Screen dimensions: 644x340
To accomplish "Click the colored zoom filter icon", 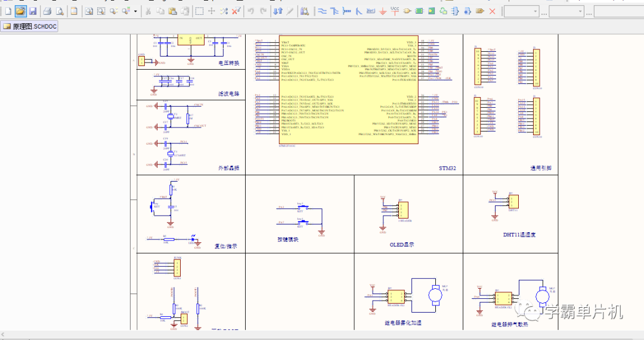I will pos(126,11).
